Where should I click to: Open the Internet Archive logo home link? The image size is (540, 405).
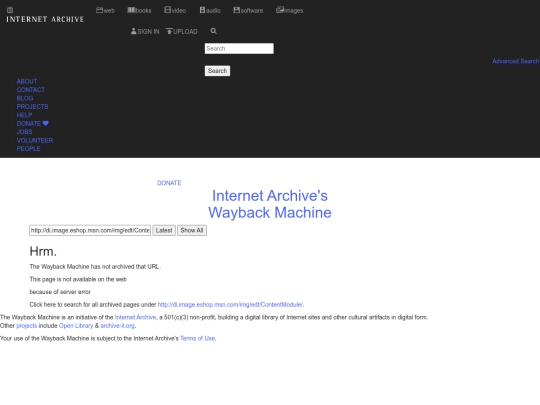[45, 15]
